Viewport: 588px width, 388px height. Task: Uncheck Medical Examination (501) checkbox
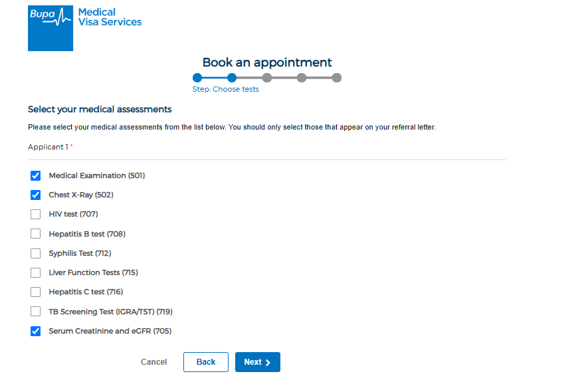[x=36, y=175]
